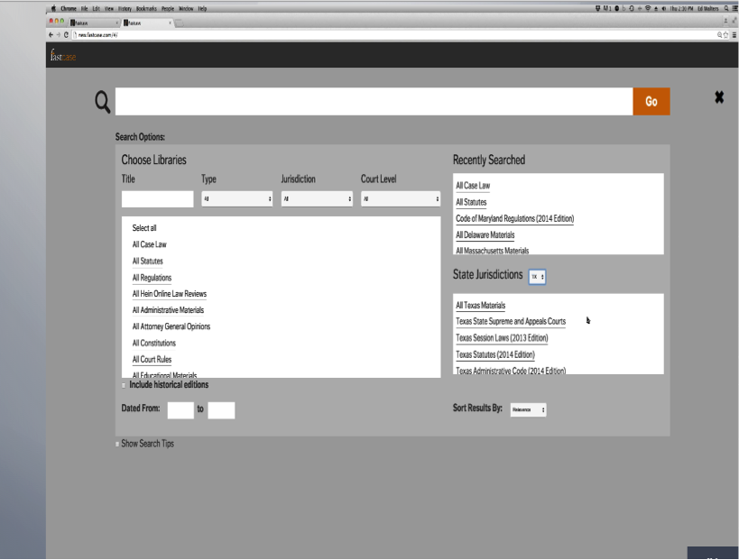739x560 pixels.
Task: Click All Massachusetts Materials
Action: pos(492,251)
